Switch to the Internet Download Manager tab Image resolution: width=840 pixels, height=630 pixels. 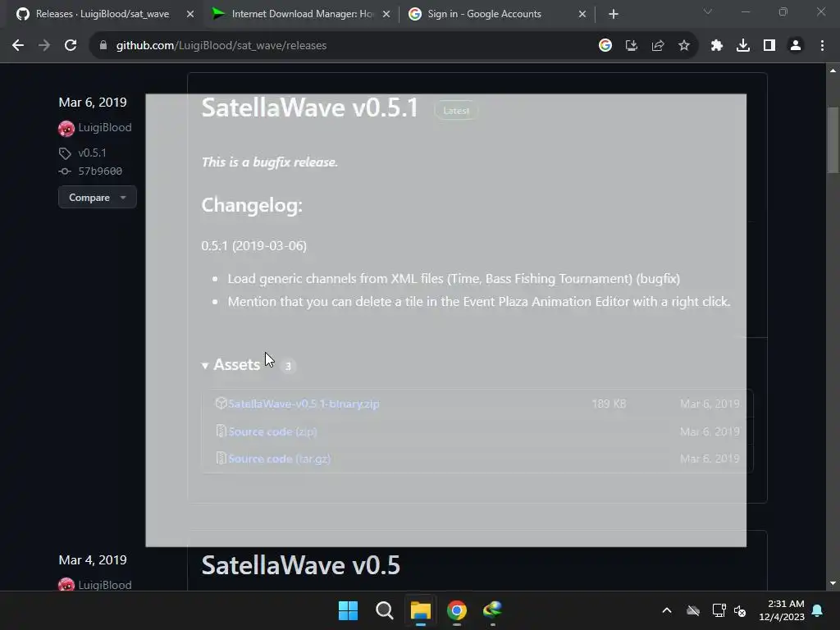[x=300, y=15]
